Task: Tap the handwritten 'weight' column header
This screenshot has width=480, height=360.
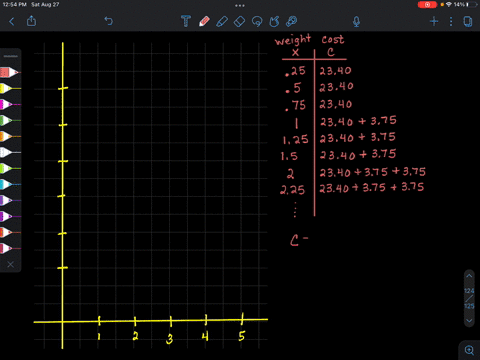Action: pos(293,40)
